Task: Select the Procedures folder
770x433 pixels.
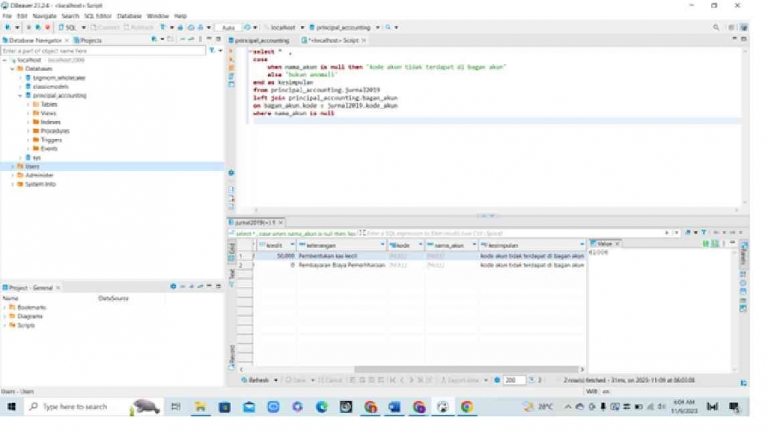Action: pos(55,131)
